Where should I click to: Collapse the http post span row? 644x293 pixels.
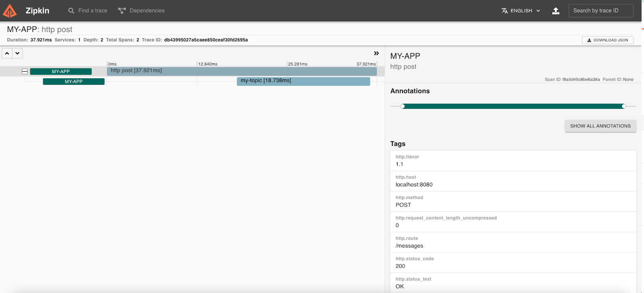click(25, 72)
